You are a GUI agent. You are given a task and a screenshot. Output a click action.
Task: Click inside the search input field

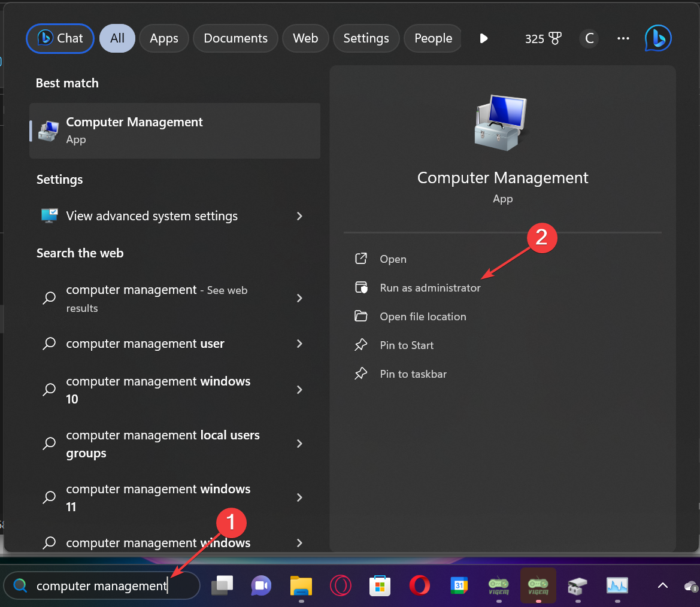pyautogui.click(x=102, y=585)
